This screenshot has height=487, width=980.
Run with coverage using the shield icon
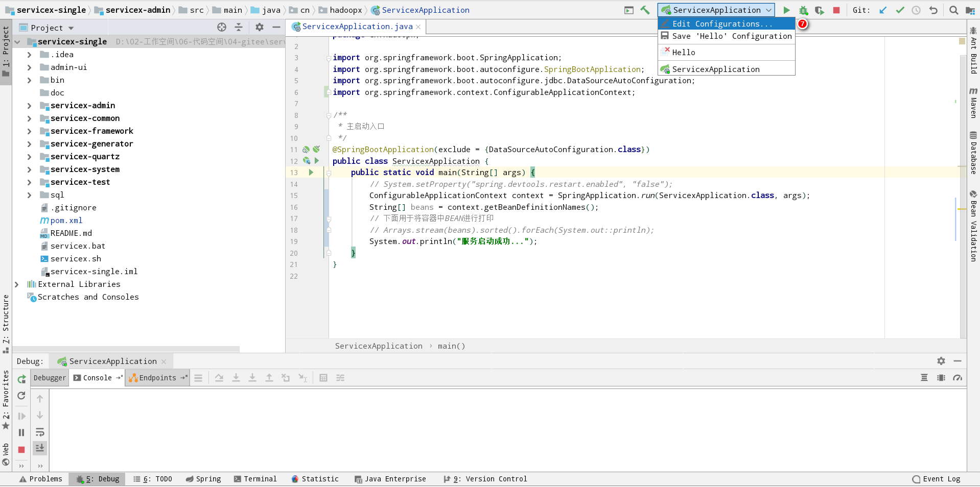point(819,10)
